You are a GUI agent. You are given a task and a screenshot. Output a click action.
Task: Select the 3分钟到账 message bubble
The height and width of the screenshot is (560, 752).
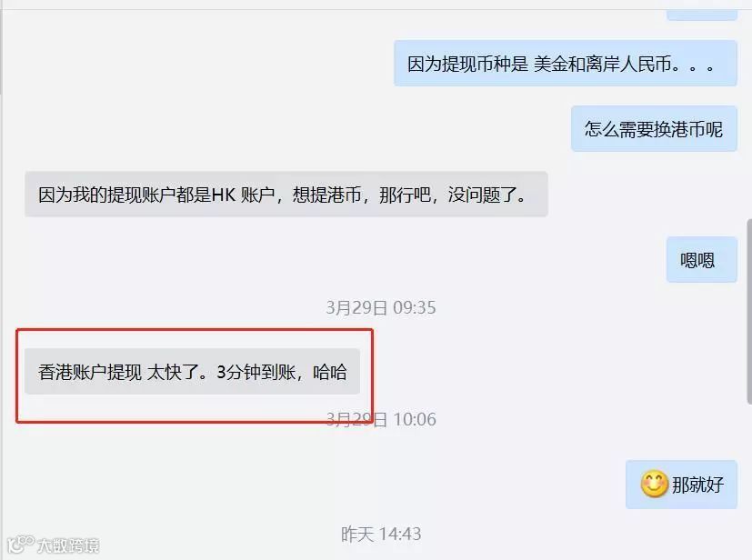192,372
